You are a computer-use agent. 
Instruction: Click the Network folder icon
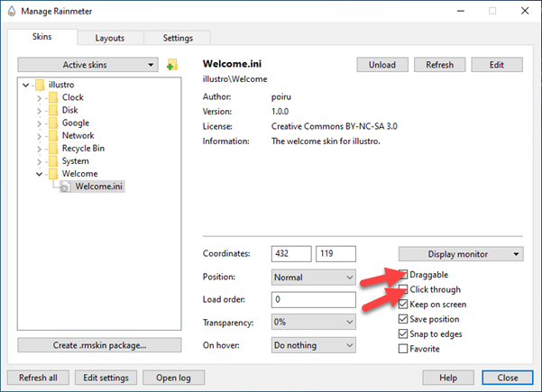[x=53, y=136]
